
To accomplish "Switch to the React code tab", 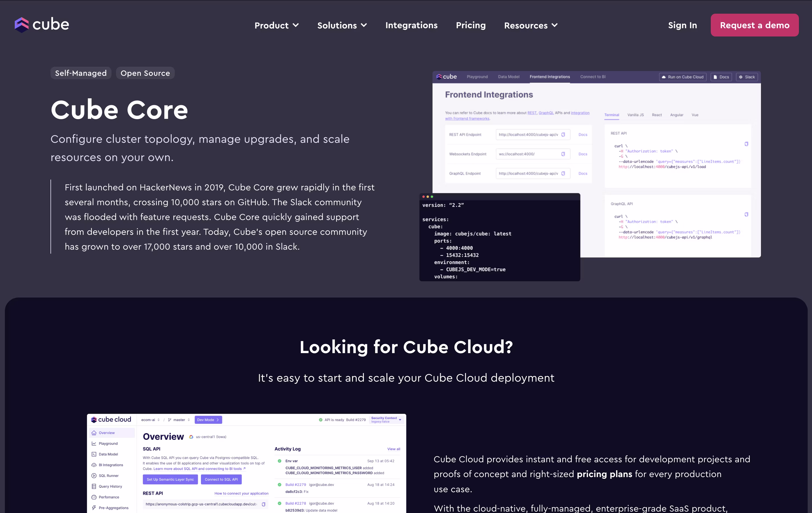I will pos(657,115).
